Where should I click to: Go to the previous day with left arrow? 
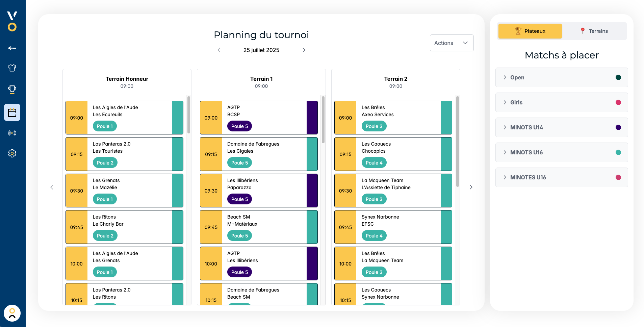tap(219, 50)
